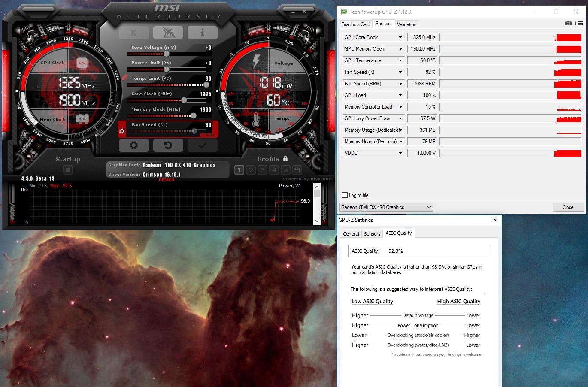Apply settings with the checkmark button

click(x=202, y=145)
